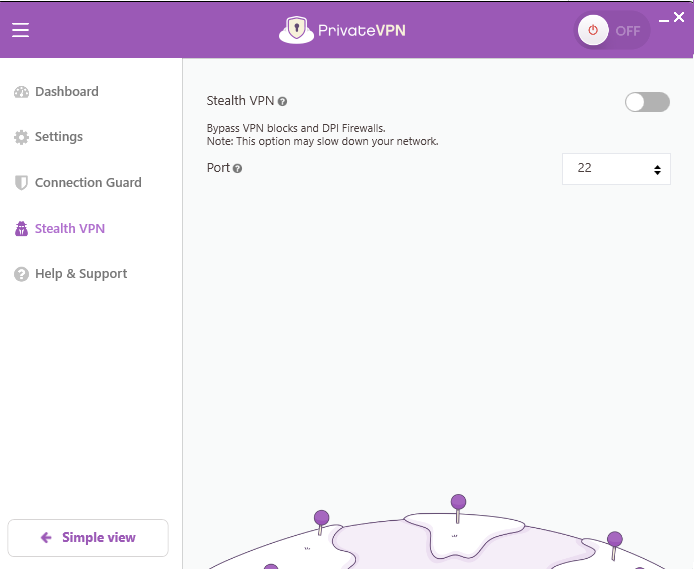Click the Settings gear icon

pyautogui.click(x=21, y=137)
